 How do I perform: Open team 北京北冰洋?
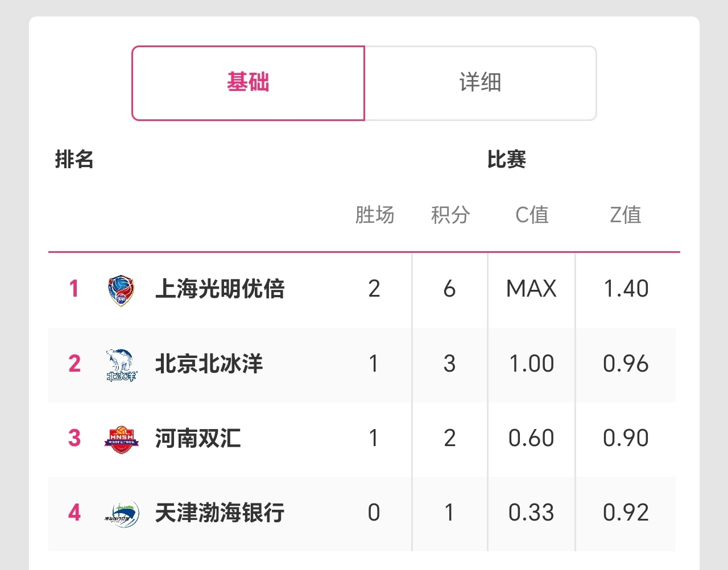209,364
